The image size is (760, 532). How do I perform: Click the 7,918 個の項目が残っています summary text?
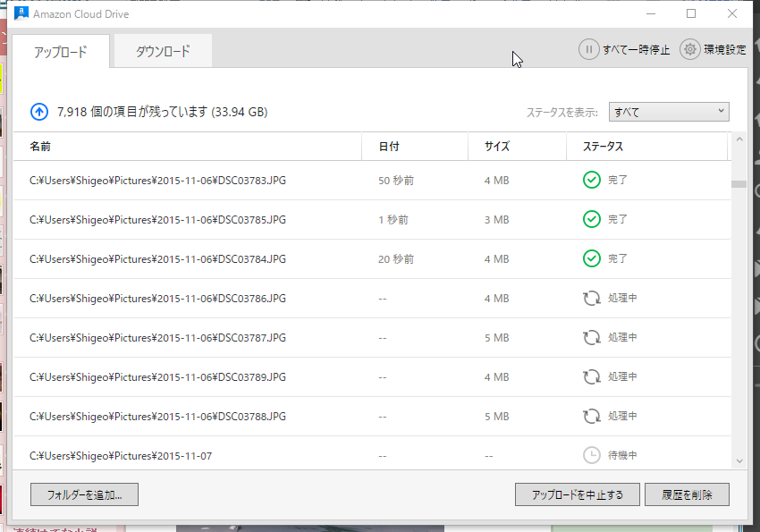click(162, 112)
